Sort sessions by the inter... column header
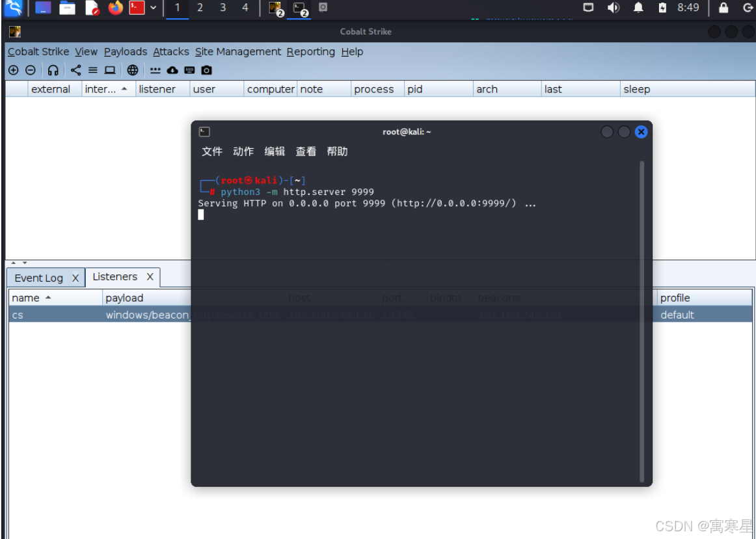756x539 pixels. point(108,89)
